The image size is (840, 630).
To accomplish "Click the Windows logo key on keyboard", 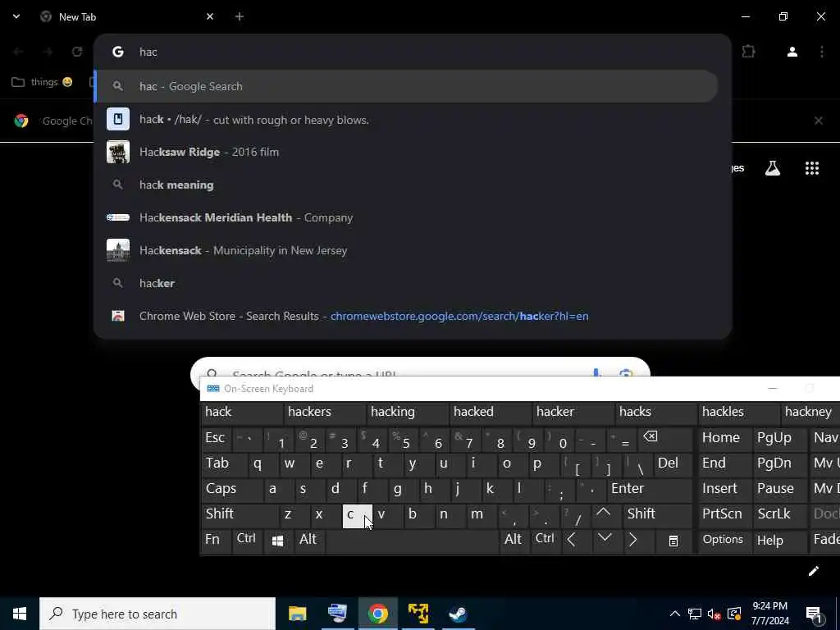I will pyautogui.click(x=277, y=541).
